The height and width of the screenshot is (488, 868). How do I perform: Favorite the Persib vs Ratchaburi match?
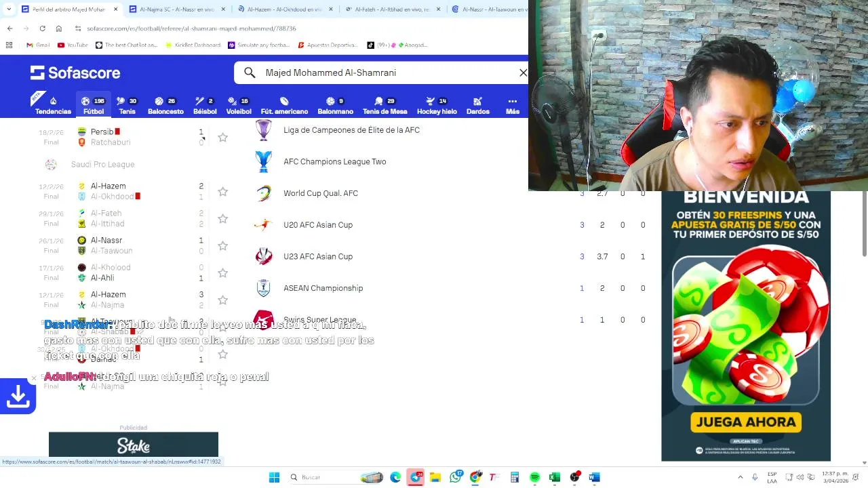click(x=222, y=138)
